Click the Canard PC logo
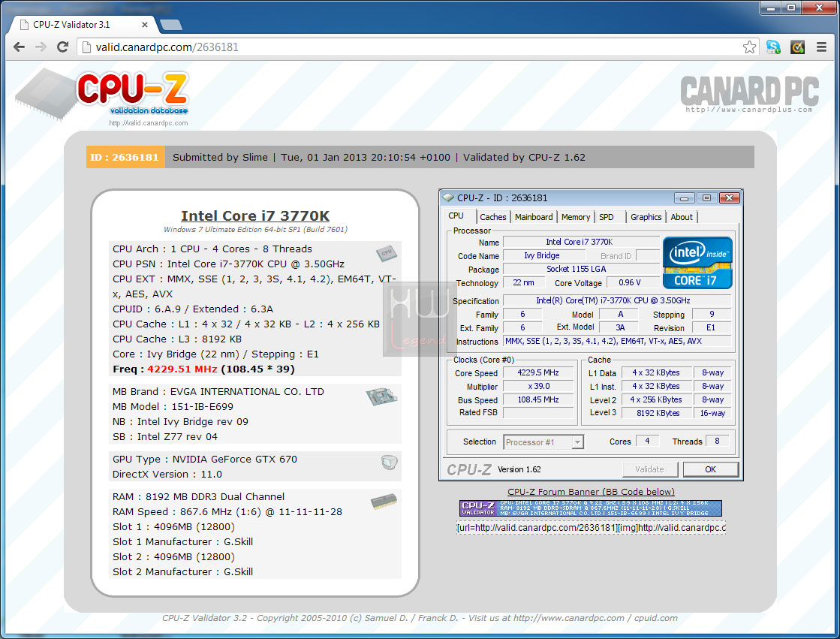840x639 pixels. click(749, 93)
